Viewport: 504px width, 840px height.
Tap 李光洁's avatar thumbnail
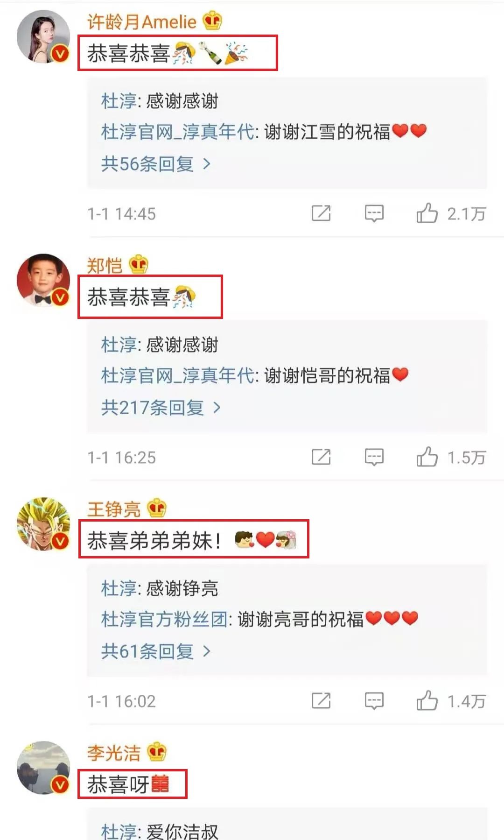click(43, 768)
